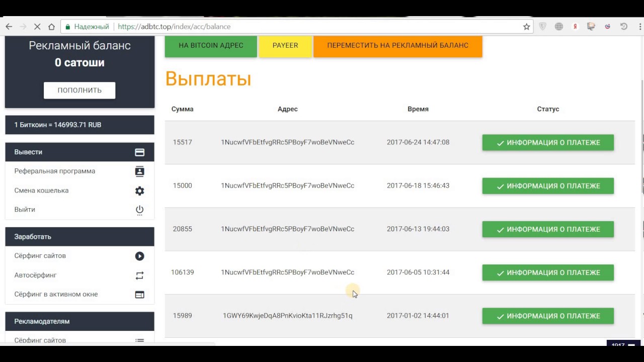
Task: Open payment info for the 15989 payout
Action: (x=548, y=316)
